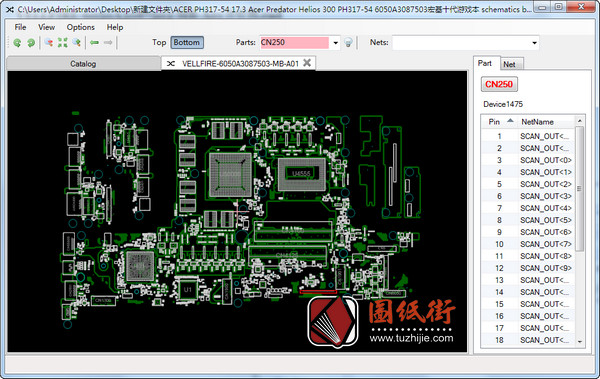Open the View menu

tap(46, 27)
